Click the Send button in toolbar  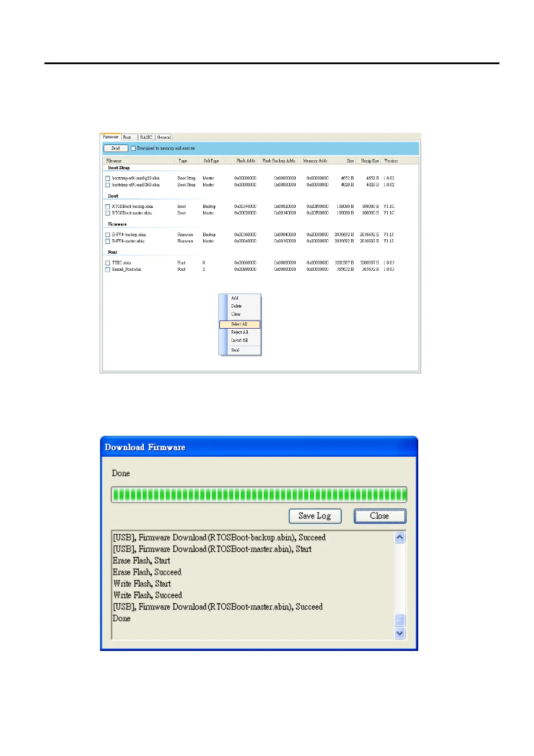pyautogui.click(x=116, y=148)
